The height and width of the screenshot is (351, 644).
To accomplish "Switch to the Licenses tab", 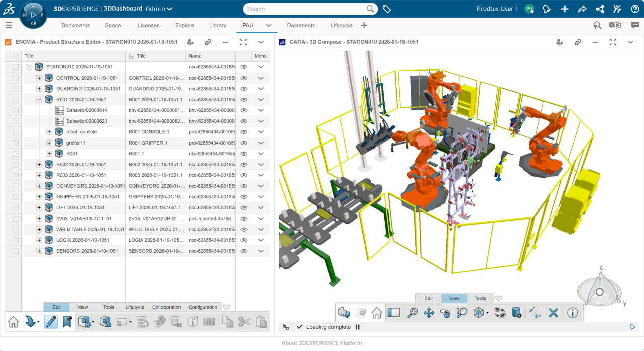I will (148, 25).
